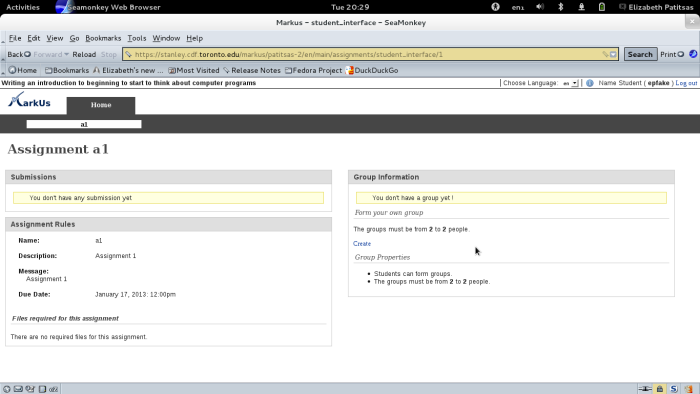Switch to the Home tab
Screen dimensions: 700x394
pos(101,105)
